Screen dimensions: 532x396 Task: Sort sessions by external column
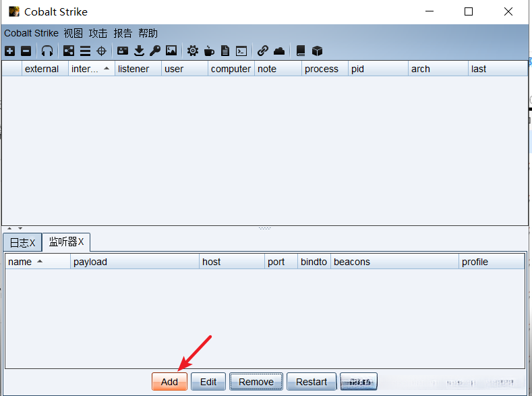point(45,69)
